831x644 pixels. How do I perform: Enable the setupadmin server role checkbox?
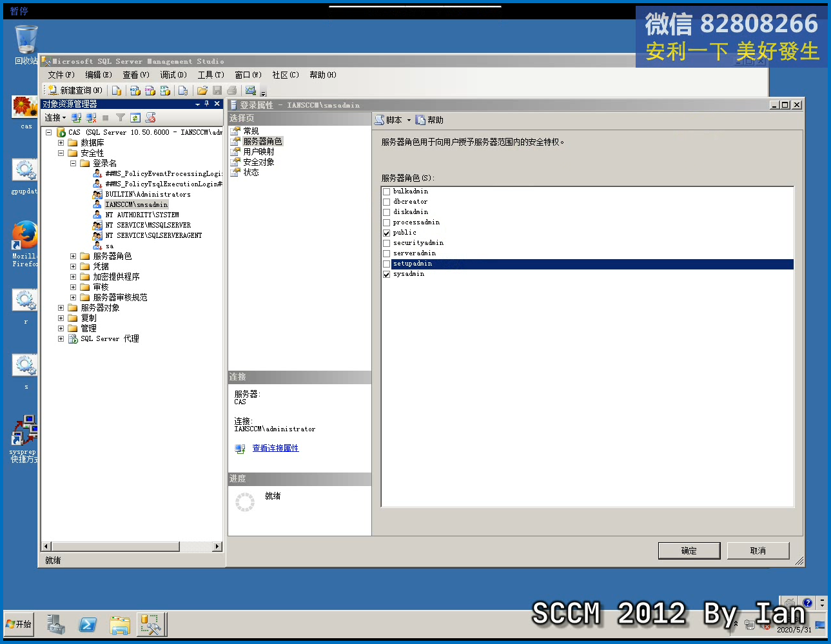coord(387,264)
